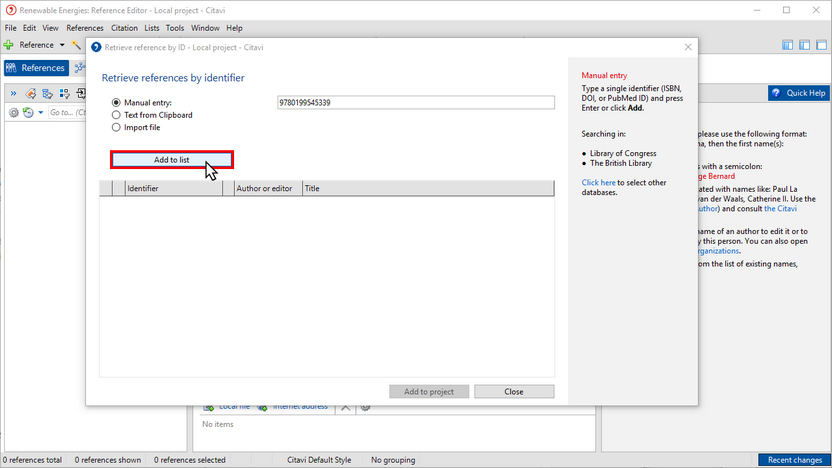Viewport: 832px width, 468px height.
Task: Close the Retrieve reference dialog with X
Action: (688, 47)
